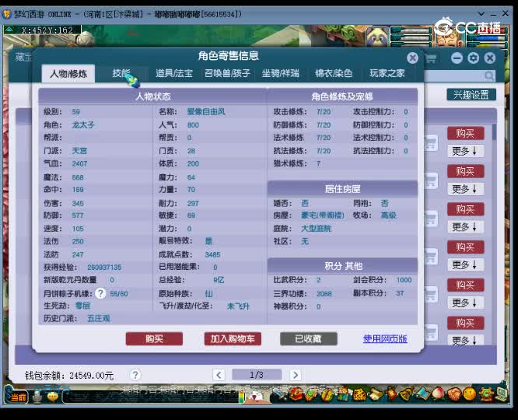Go to next page with right arrow
This screenshot has height=420, width=518.
click(x=296, y=375)
